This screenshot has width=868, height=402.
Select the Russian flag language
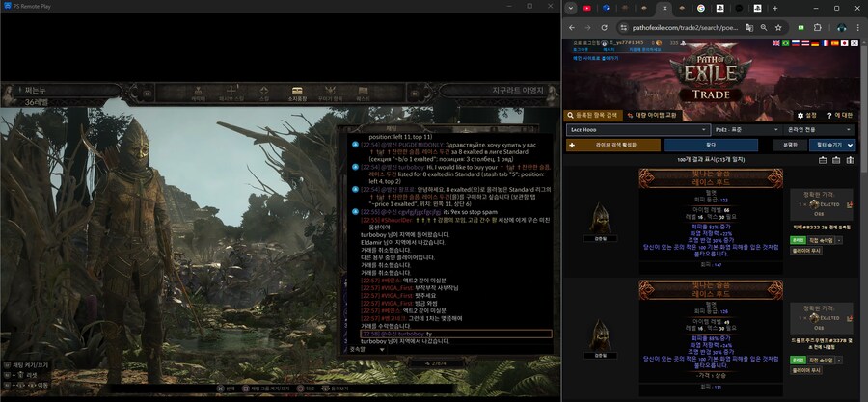tap(796, 43)
